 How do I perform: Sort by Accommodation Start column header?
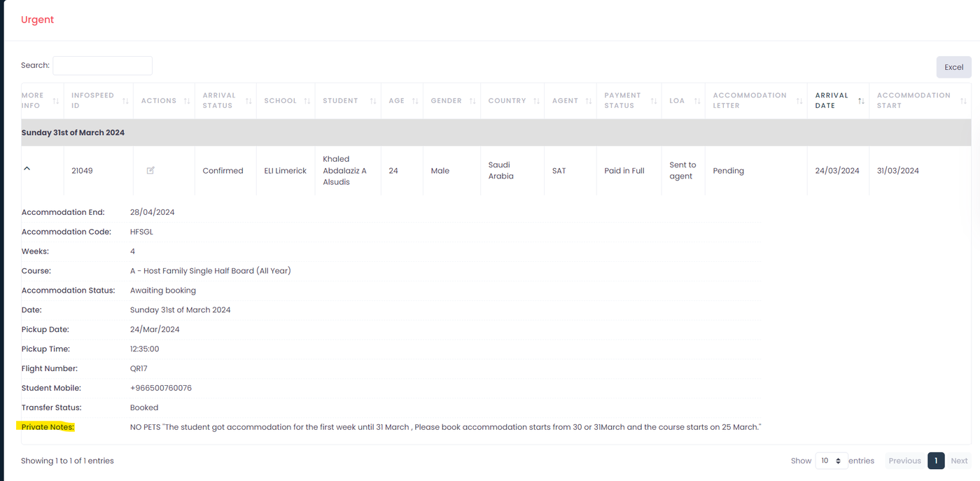[913, 101]
